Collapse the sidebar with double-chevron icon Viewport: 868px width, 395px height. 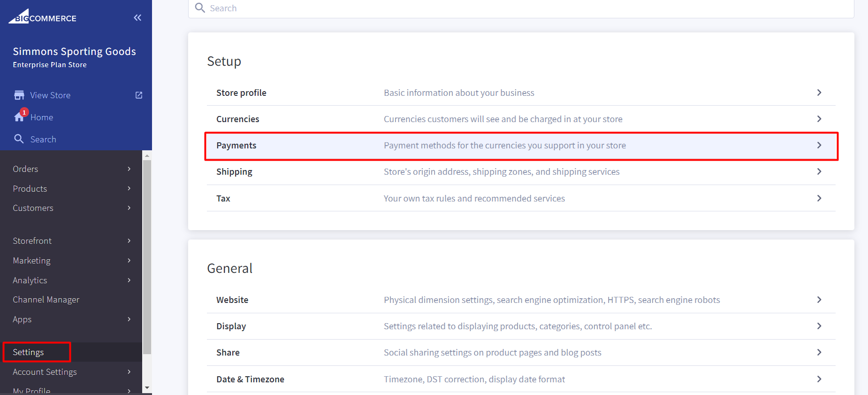coord(137,18)
